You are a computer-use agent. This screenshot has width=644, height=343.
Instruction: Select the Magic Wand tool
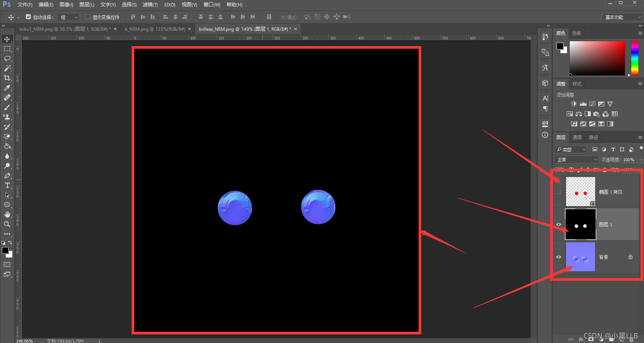click(7, 68)
